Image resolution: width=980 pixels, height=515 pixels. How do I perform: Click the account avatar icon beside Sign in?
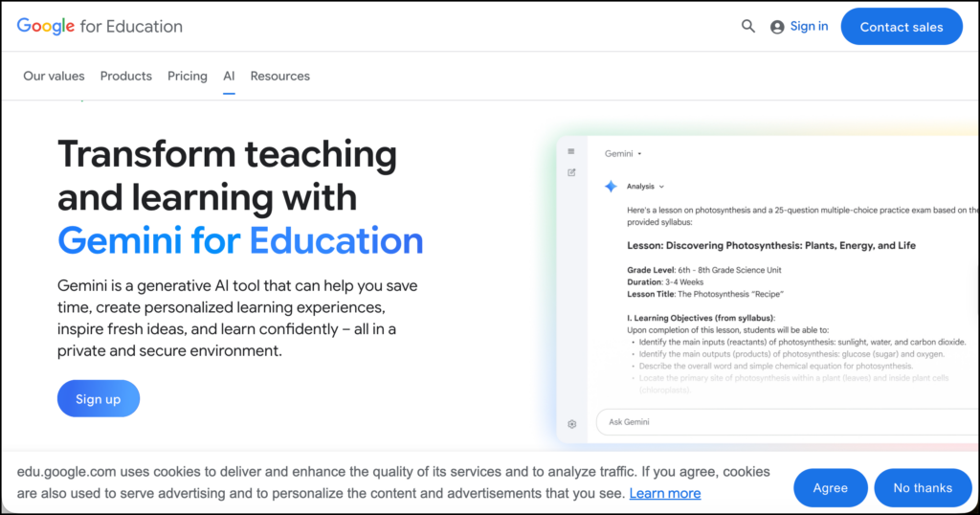[777, 27]
